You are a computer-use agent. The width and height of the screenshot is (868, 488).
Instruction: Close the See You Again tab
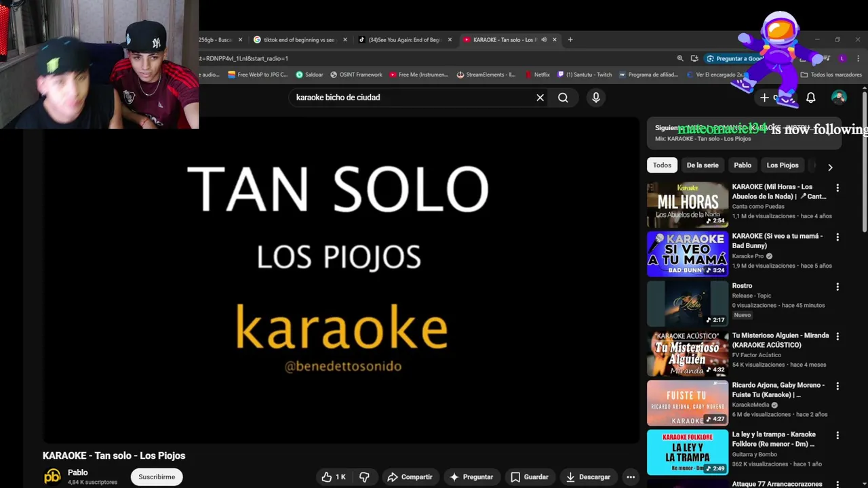pos(450,40)
